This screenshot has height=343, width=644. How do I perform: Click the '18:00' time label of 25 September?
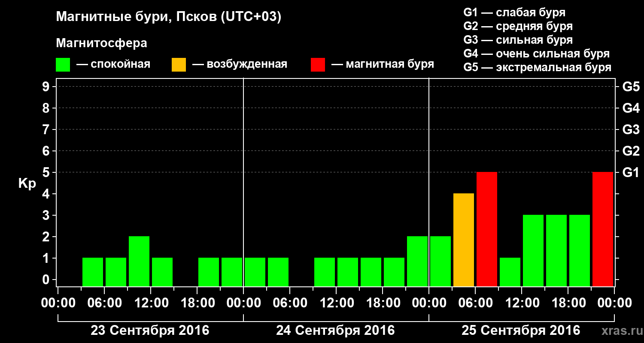click(568, 303)
